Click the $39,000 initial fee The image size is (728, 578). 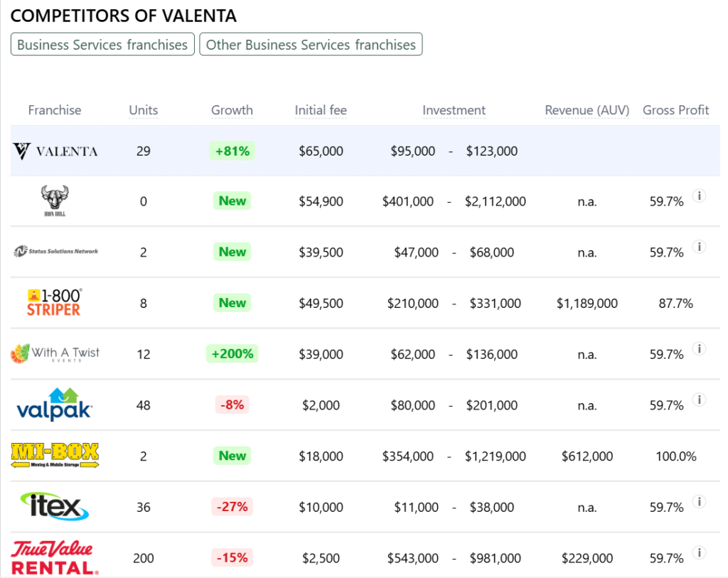(321, 355)
